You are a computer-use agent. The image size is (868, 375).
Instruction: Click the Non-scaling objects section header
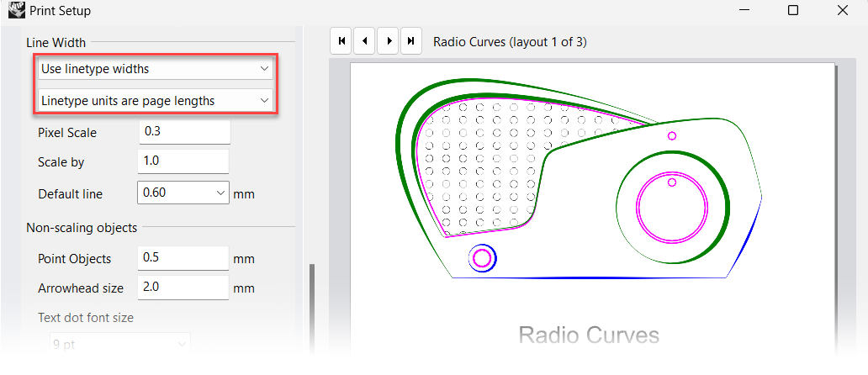coord(82,227)
